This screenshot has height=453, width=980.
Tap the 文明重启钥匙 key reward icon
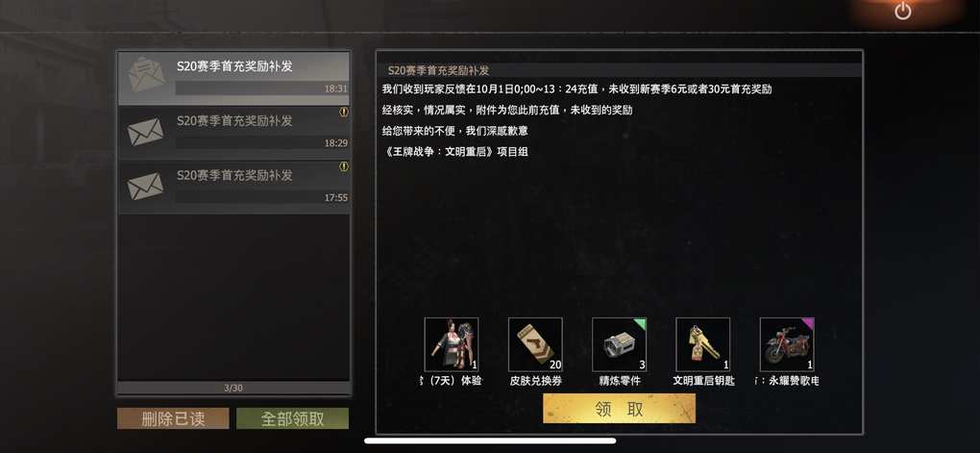pyautogui.click(x=702, y=344)
